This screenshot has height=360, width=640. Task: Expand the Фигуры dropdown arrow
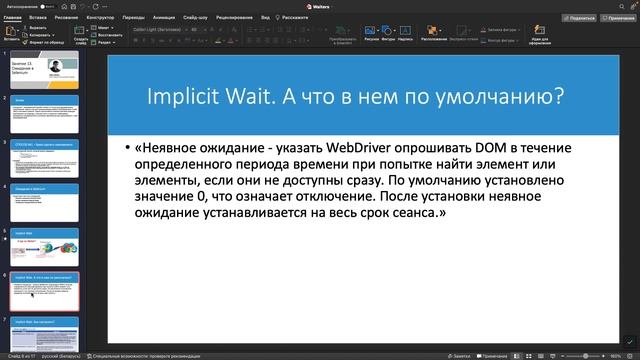click(x=395, y=31)
